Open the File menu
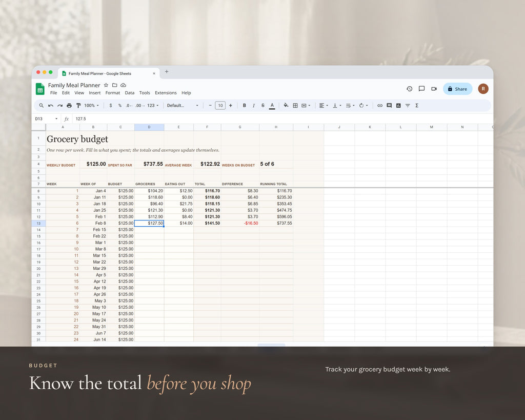 (53, 93)
